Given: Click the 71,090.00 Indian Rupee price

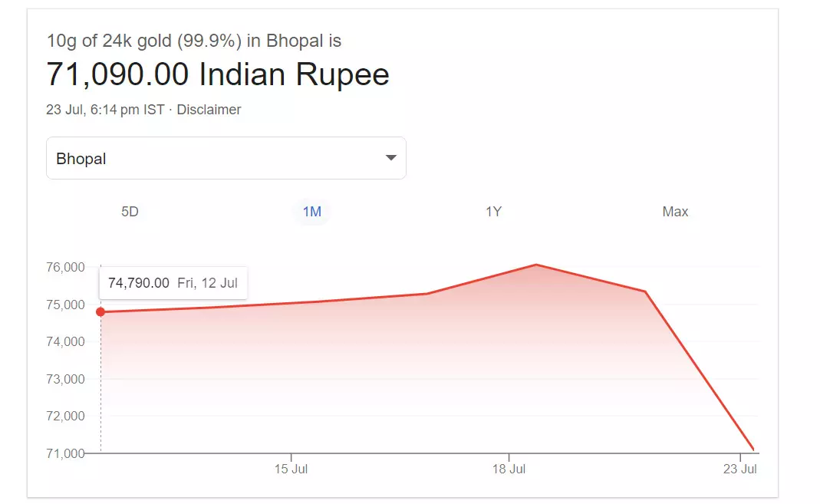Looking at the screenshot, I should click(x=218, y=74).
